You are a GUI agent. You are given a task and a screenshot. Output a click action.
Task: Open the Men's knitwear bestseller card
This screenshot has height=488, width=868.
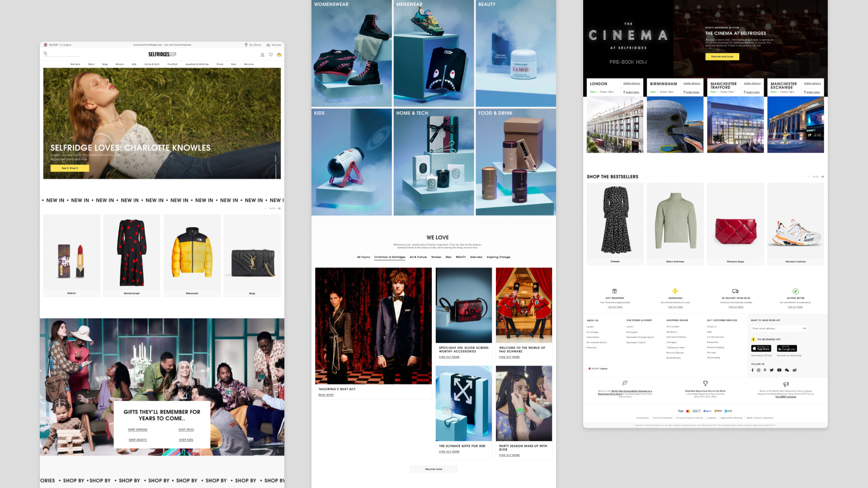675,224
